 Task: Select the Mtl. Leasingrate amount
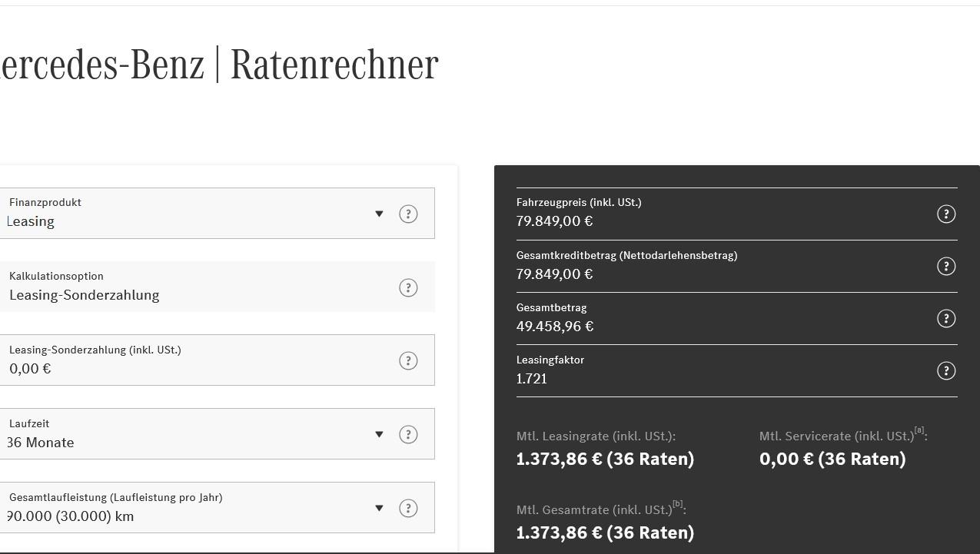tap(605, 459)
